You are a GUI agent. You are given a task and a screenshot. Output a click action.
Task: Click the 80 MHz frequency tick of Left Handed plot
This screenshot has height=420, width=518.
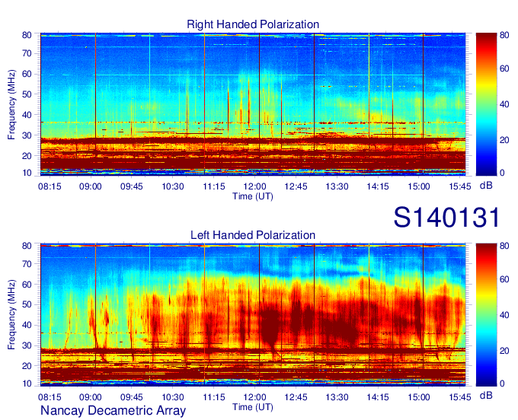pyautogui.click(x=27, y=246)
